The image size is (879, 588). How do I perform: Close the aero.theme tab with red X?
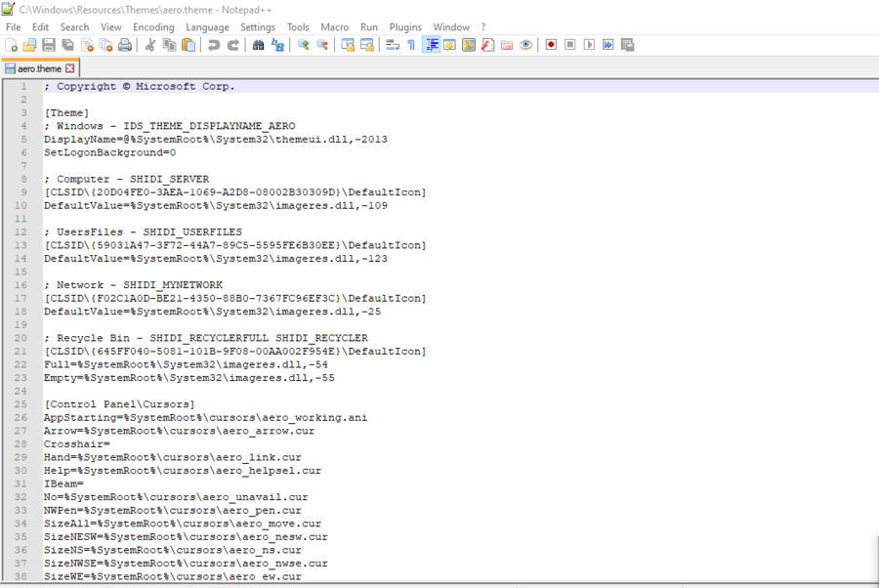(x=70, y=68)
